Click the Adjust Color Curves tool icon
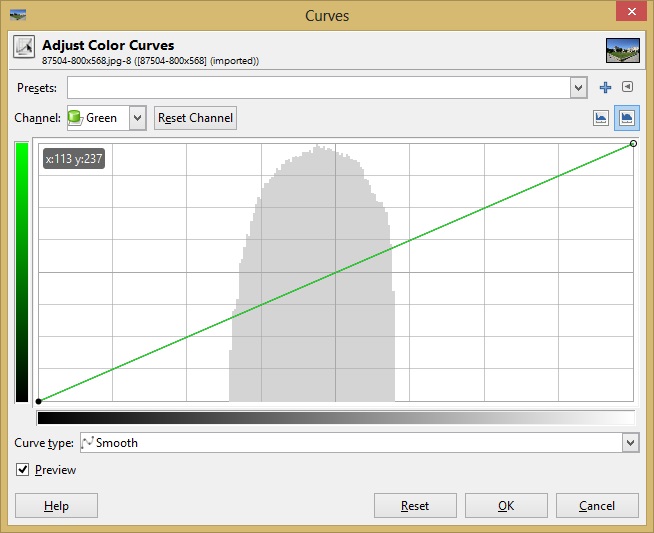 (24, 49)
